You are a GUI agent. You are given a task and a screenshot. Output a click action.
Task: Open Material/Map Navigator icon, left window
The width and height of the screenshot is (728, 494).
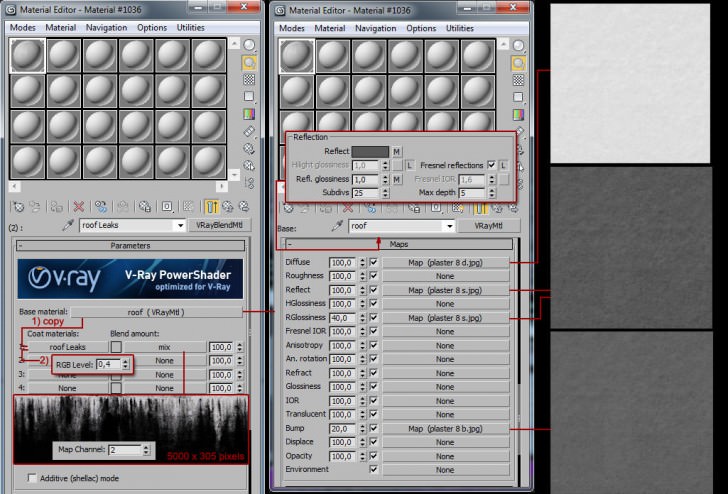[x=249, y=182]
